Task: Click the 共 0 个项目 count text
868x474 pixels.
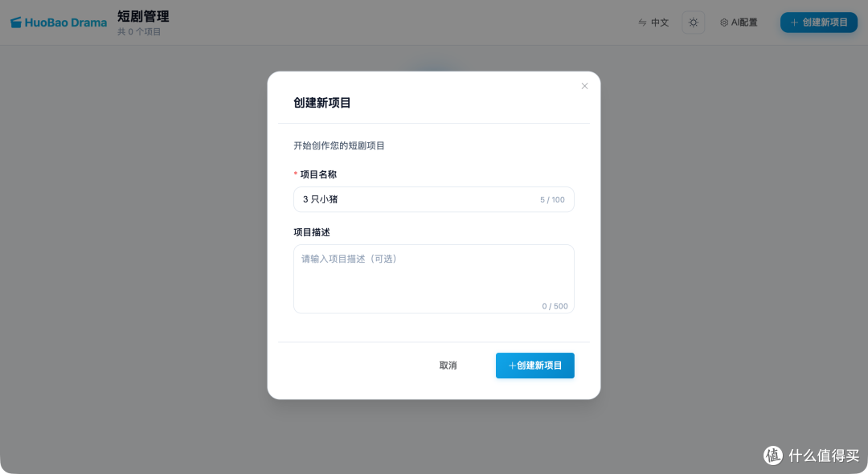Action: [139, 32]
